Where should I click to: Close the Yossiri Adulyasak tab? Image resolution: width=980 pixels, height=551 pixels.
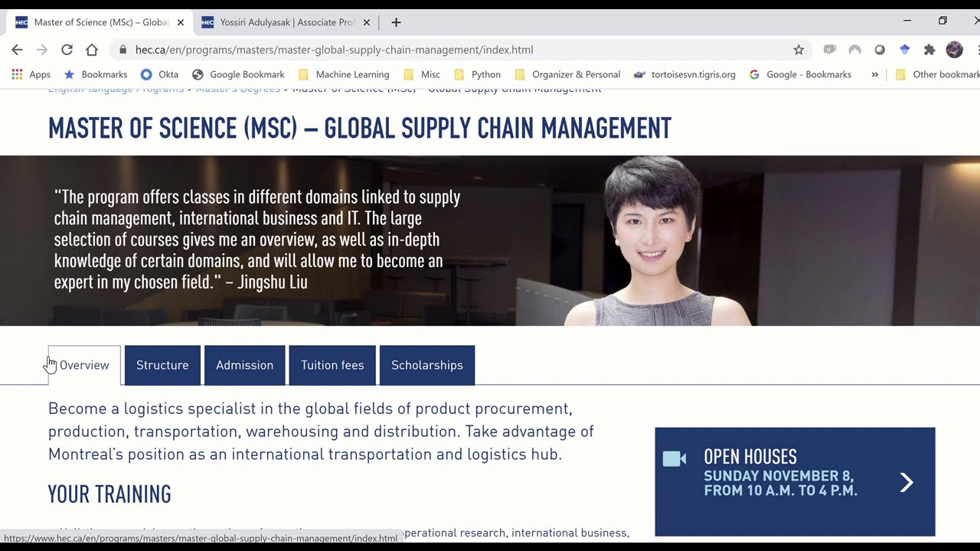tap(366, 22)
